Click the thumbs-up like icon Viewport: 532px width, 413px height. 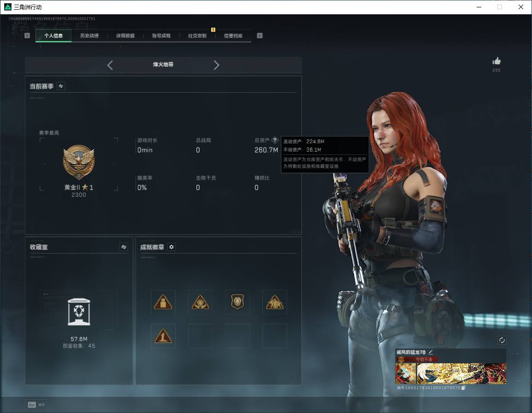497,61
